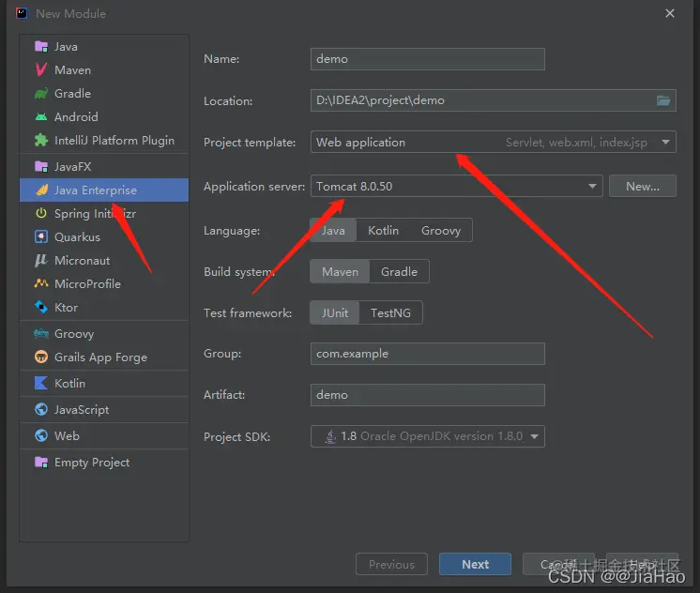Select JUnit test framework
This screenshot has height=593, width=700.
click(335, 312)
